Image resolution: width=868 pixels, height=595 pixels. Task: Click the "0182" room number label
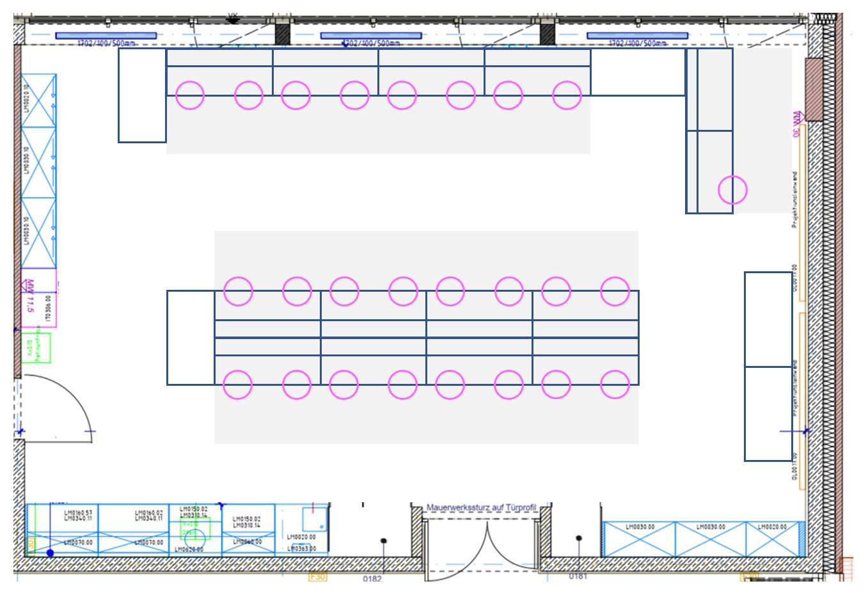(x=372, y=578)
